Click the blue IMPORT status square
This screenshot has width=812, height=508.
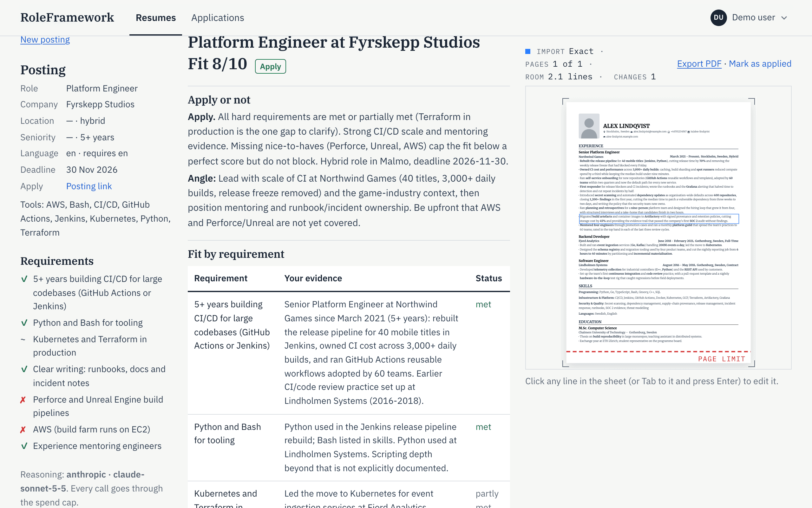point(528,51)
